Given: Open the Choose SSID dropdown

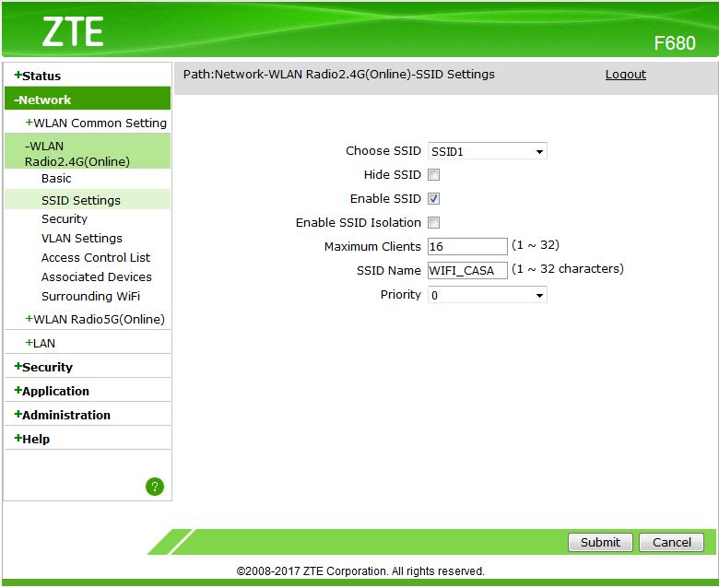Looking at the screenshot, I should click(x=487, y=151).
